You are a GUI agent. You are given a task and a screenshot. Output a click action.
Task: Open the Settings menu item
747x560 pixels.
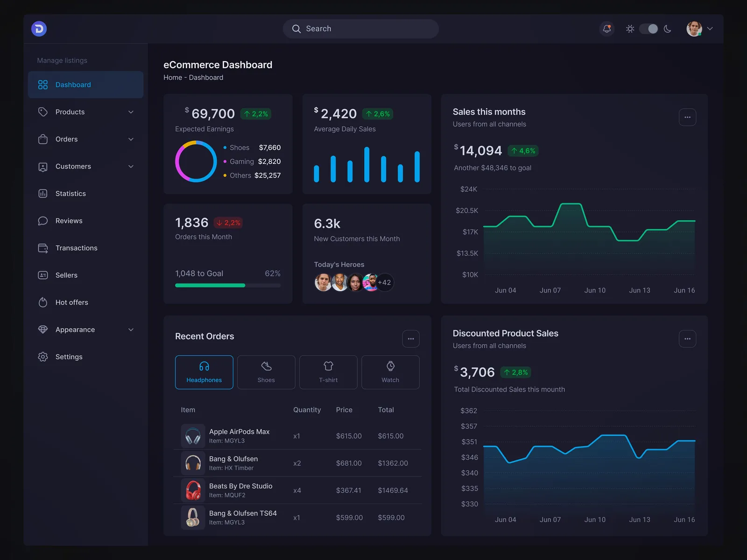tap(85, 357)
